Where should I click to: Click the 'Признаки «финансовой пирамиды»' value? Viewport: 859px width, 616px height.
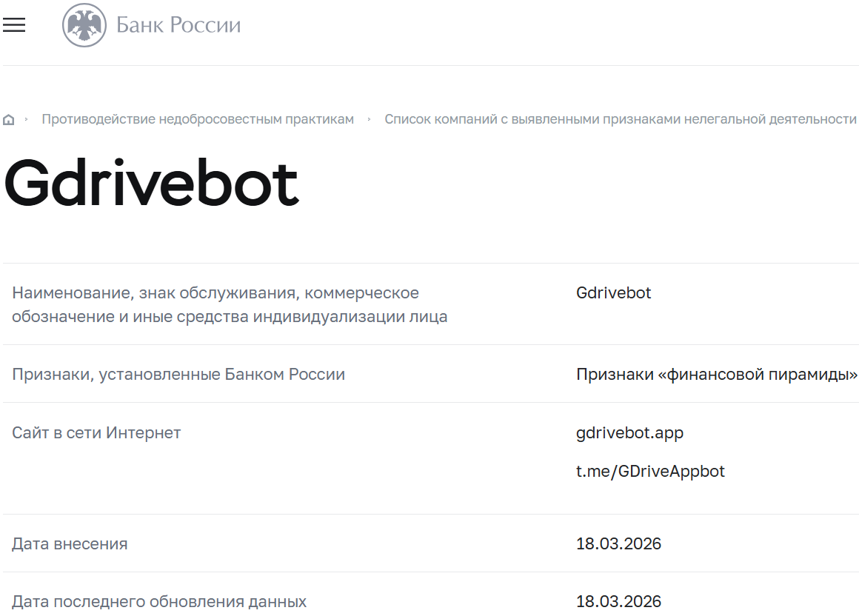click(716, 375)
